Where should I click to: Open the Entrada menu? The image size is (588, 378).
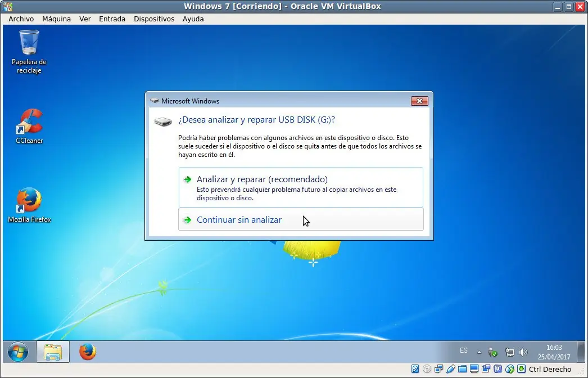pos(112,19)
